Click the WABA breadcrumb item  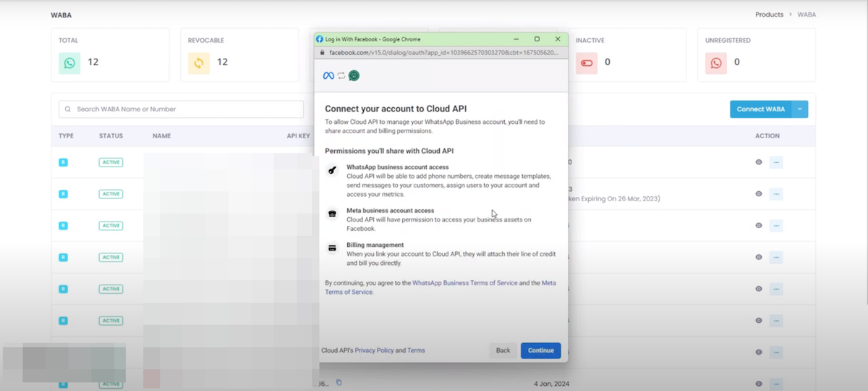pos(807,14)
